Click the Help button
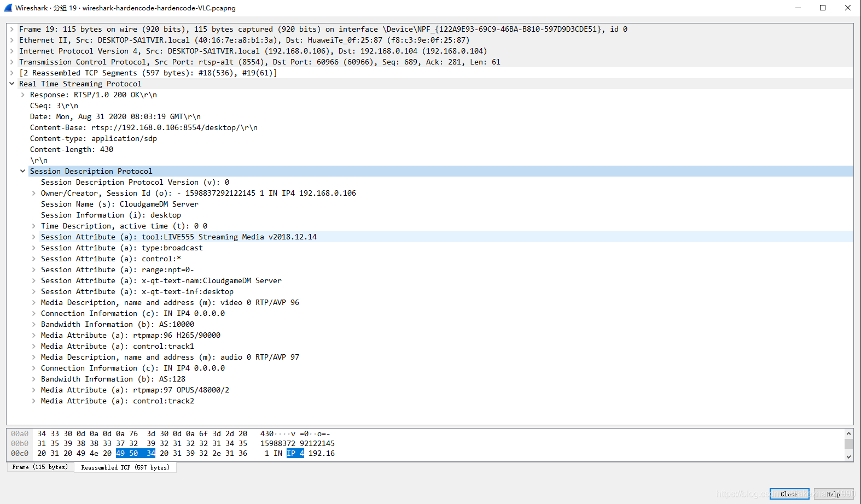Screen dimensions: 861x504 click(x=834, y=494)
